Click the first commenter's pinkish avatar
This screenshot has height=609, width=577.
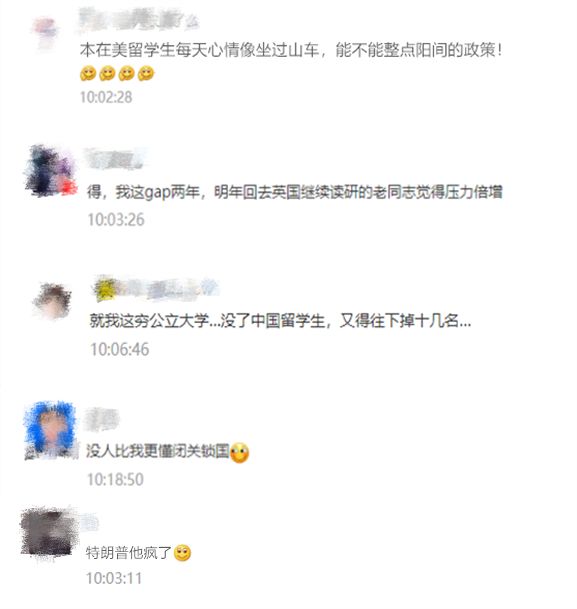coord(44,32)
